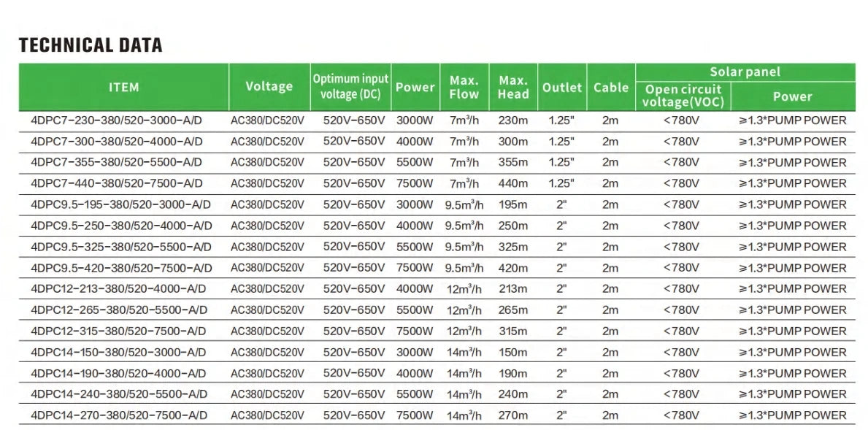Click the Voltage column header
Image resolution: width=868 pixels, height=430 pixels.
[x=269, y=88]
